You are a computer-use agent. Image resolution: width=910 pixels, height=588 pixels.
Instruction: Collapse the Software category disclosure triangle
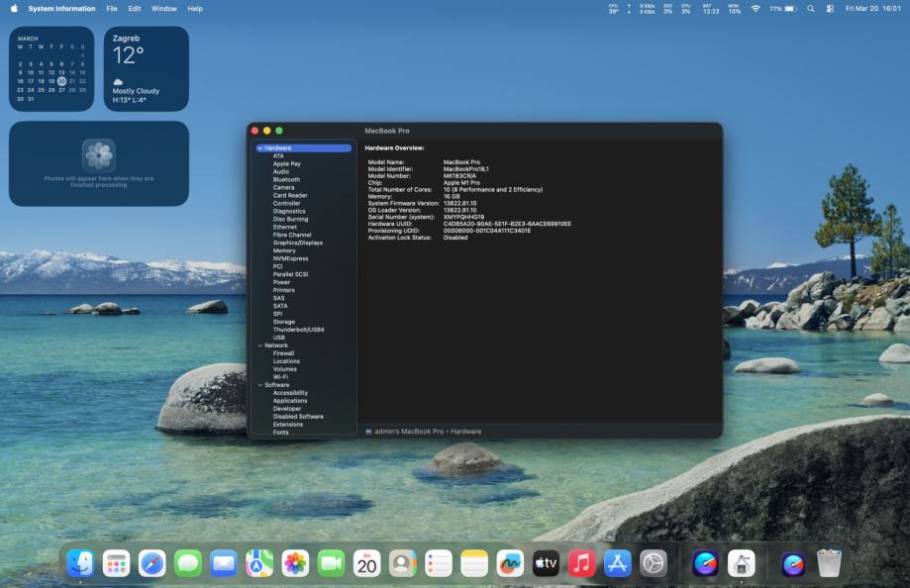click(260, 385)
